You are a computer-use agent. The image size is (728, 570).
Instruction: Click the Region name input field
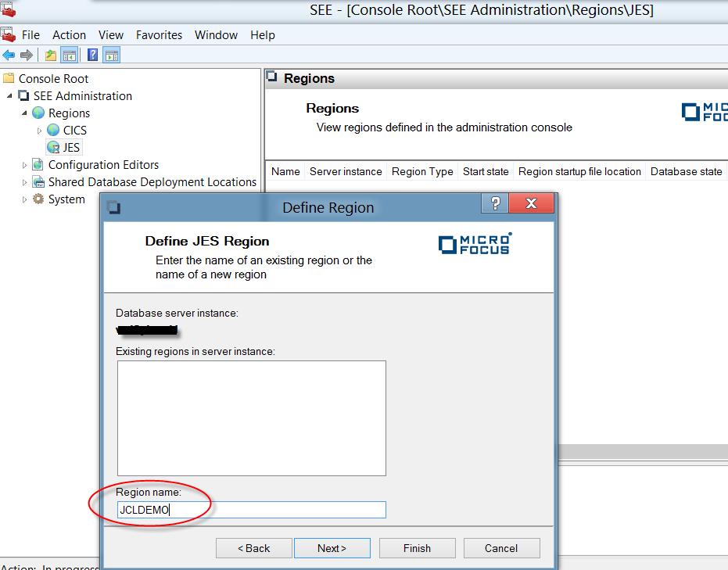[251, 510]
